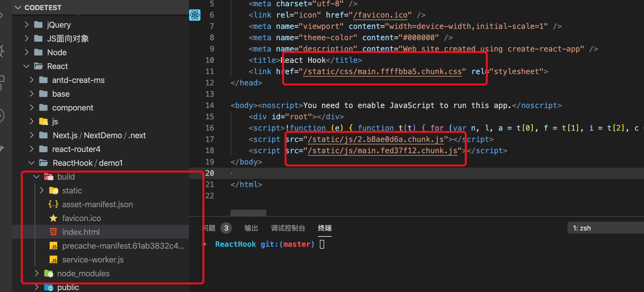The image size is (644, 292).
Task: Open index.html via its HTML5 file icon
Action: (53, 232)
